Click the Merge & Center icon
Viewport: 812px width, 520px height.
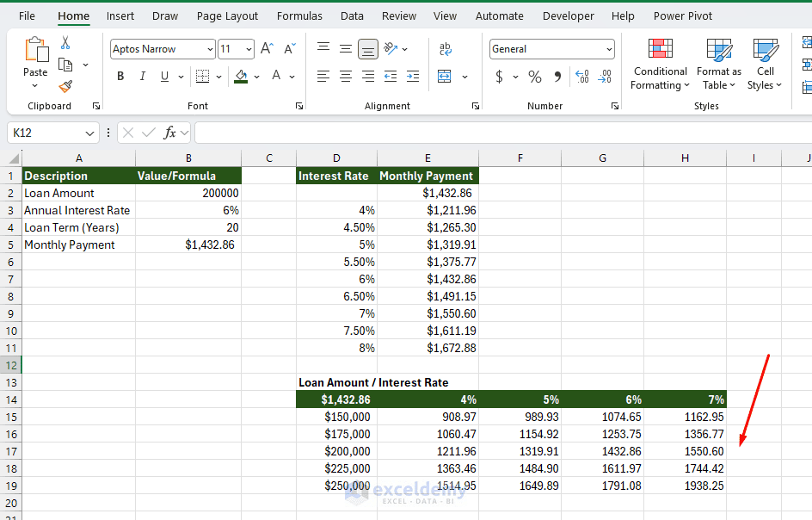445,77
